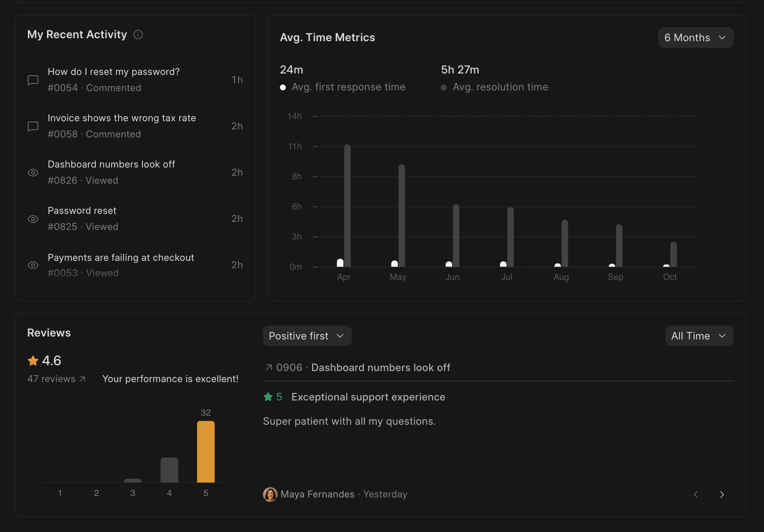The width and height of the screenshot is (764, 532).
Task: Click the '5h 27m' resolution value
Action: point(460,69)
